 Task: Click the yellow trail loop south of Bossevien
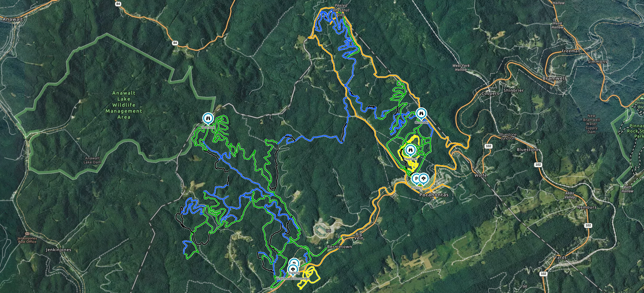(309, 277)
